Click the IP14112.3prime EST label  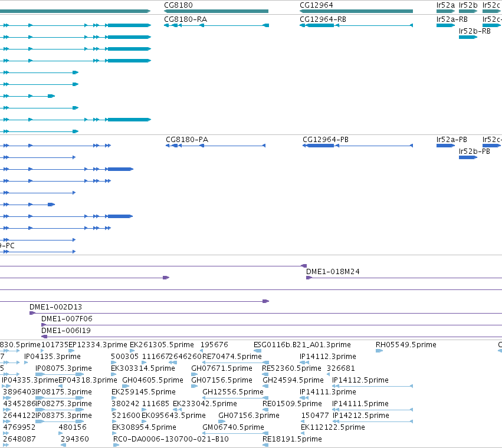coord(327,357)
